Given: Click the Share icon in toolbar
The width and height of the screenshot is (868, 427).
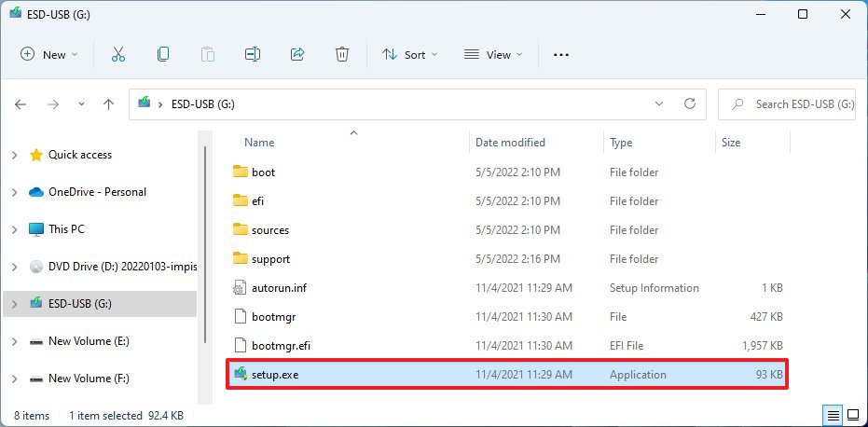Looking at the screenshot, I should (x=297, y=55).
